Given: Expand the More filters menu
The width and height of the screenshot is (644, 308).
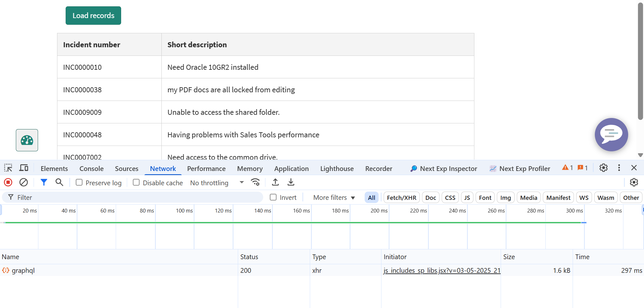Looking at the screenshot, I should pos(334,198).
